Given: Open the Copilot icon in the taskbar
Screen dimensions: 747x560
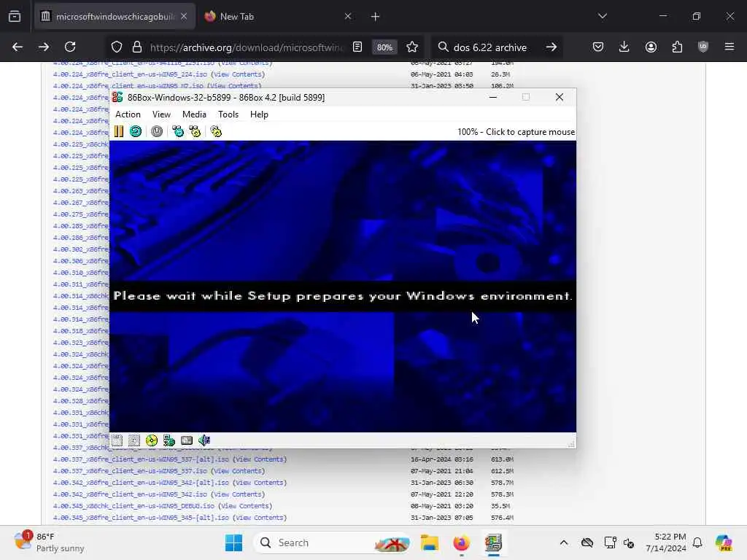Looking at the screenshot, I should pyautogui.click(x=724, y=542).
